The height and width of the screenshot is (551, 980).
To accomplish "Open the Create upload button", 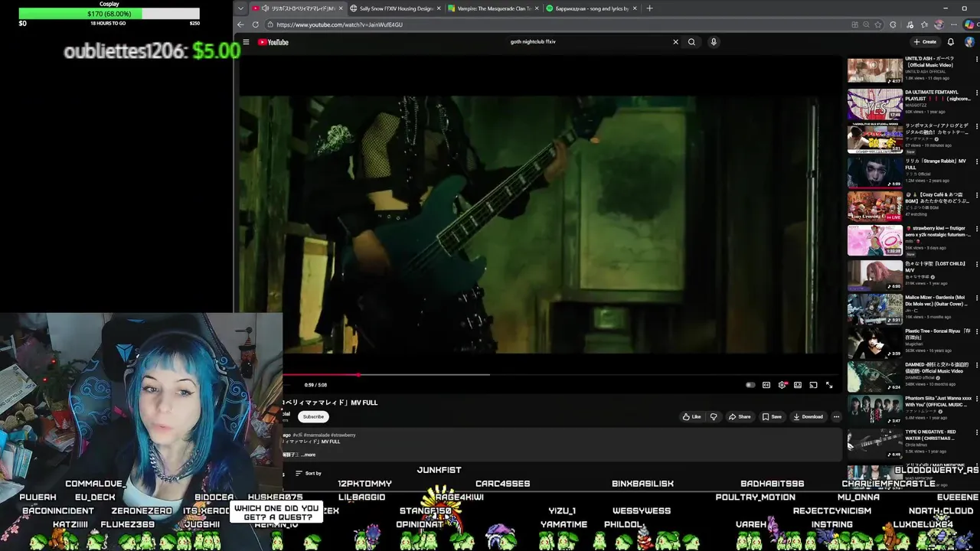I will (925, 42).
